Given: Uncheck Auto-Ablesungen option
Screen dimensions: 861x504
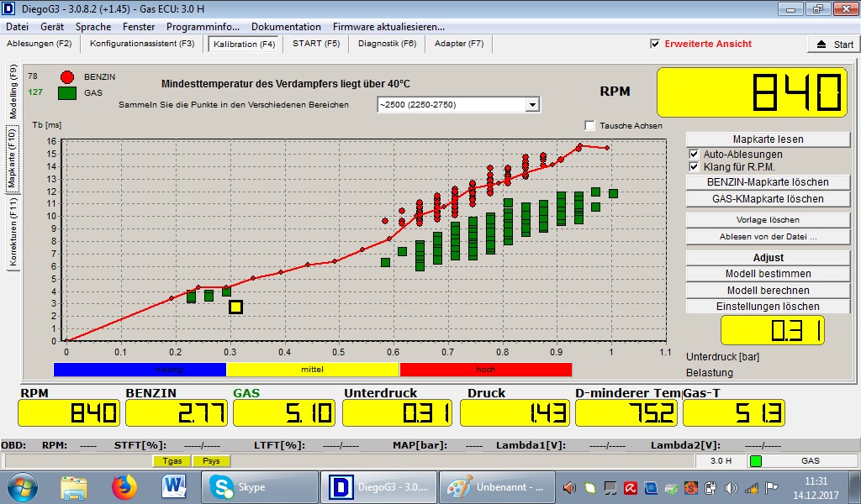Looking at the screenshot, I should 694,155.
